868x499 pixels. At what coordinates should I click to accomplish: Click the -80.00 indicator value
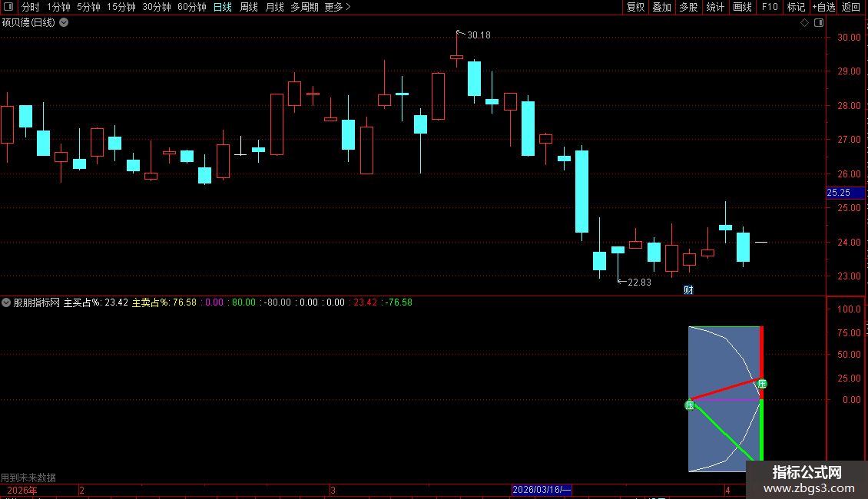click(277, 302)
